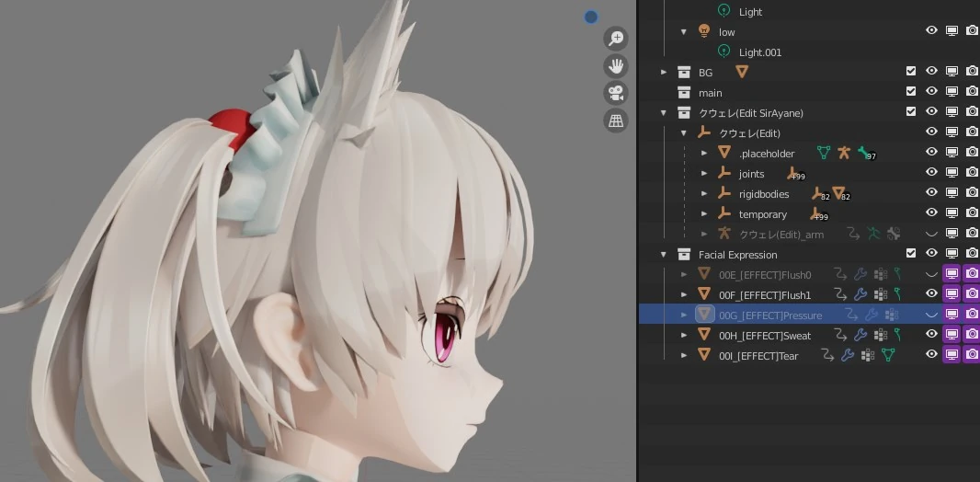Click the viewport zoom magnifier icon
This screenshot has height=482, width=980.
pos(616,39)
